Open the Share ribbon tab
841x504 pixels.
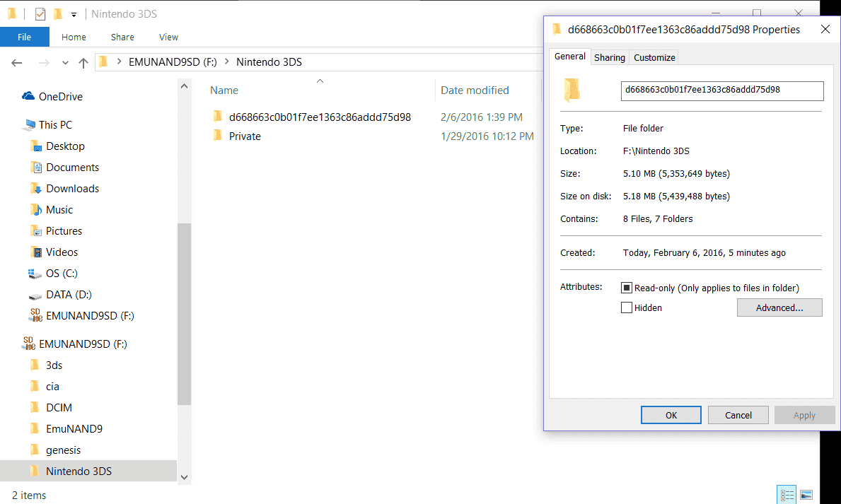point(122,37)
